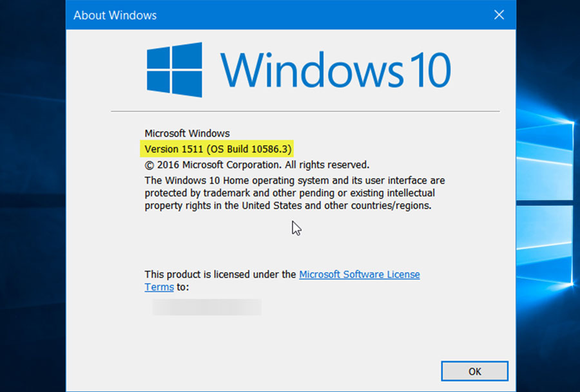
Task: Click the 'About Windows' title bar text
Action: [x=115, y=15]
